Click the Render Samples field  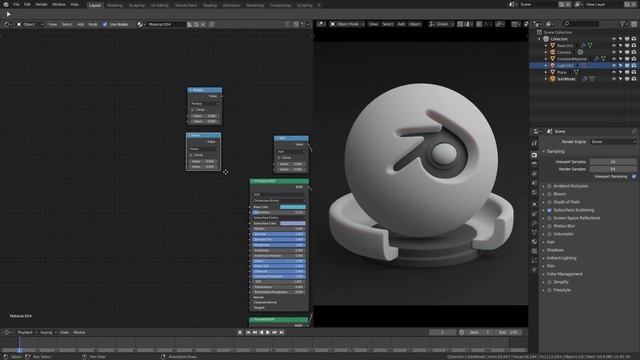coord(613,169)
